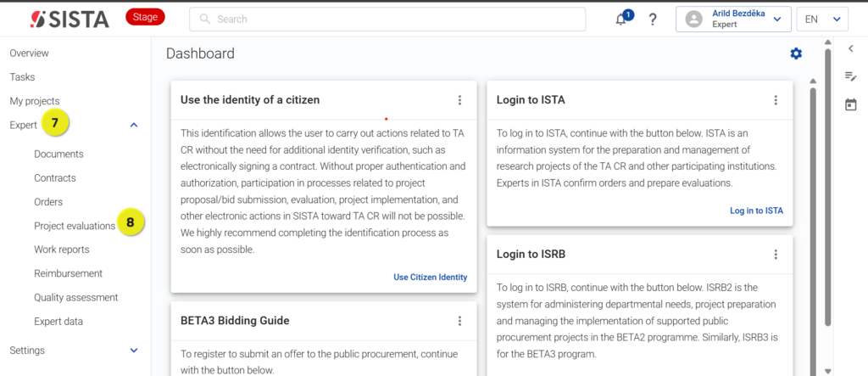
Task: Open the notifications bell icon
Action: (x=621, y=20)
